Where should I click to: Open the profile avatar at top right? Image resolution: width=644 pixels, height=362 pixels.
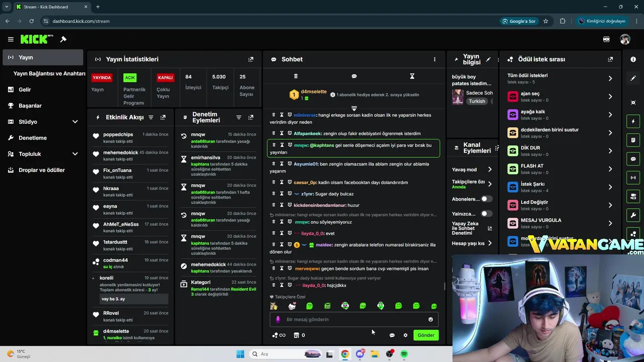(625, 39)
